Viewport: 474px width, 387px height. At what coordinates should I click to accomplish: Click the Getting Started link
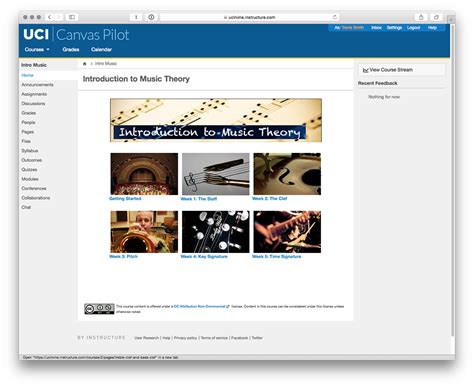point(125,198)
